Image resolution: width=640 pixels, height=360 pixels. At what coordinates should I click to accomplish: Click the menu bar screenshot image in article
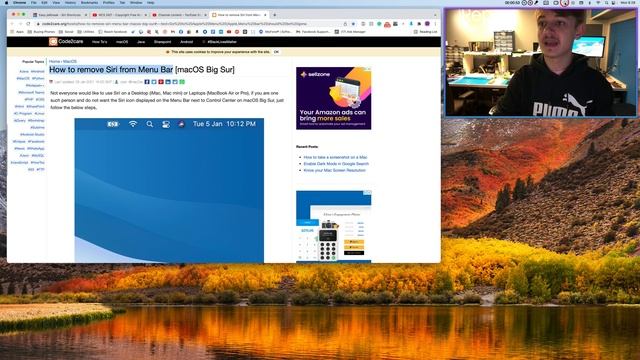click(169, 190)
